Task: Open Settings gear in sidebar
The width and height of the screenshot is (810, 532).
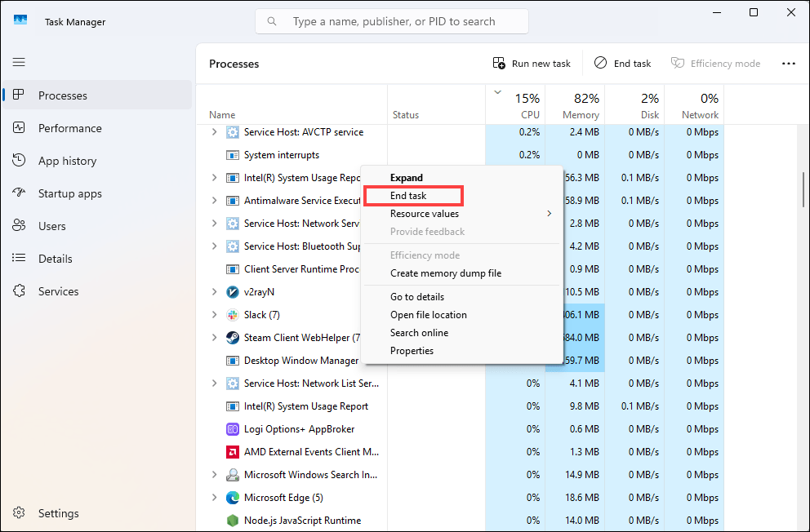Action: pyautogui.click(x=20, y=513)
